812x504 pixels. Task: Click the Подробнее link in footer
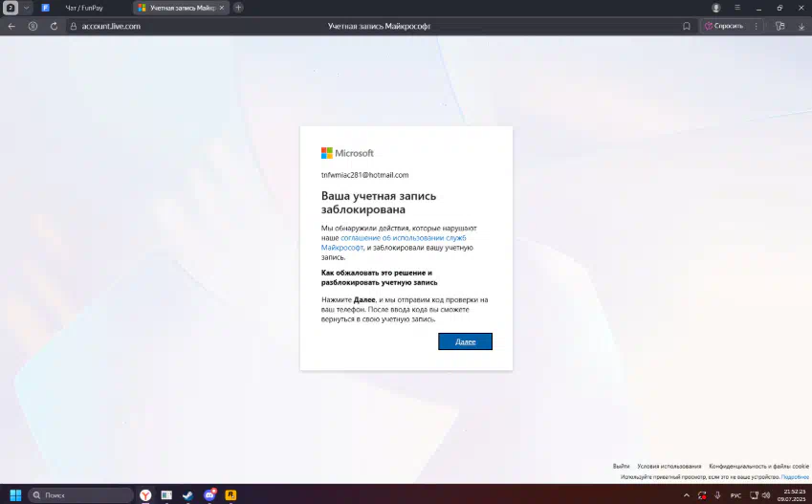[795, 477]
